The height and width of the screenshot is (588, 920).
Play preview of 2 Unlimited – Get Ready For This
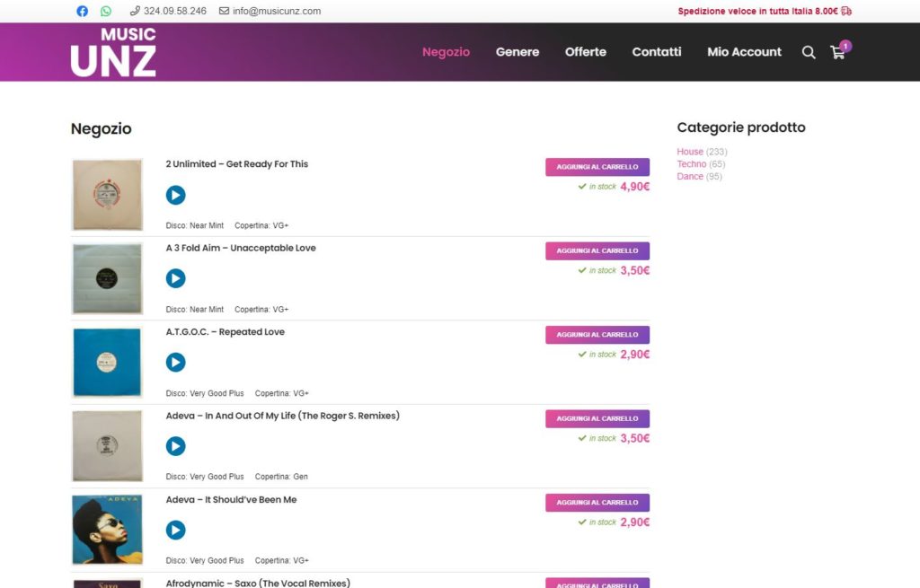pos(175,195)
